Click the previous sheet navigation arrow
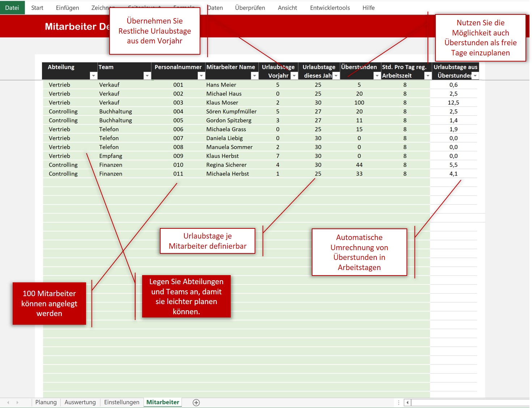The image size is (532, 408). [8, 403]
